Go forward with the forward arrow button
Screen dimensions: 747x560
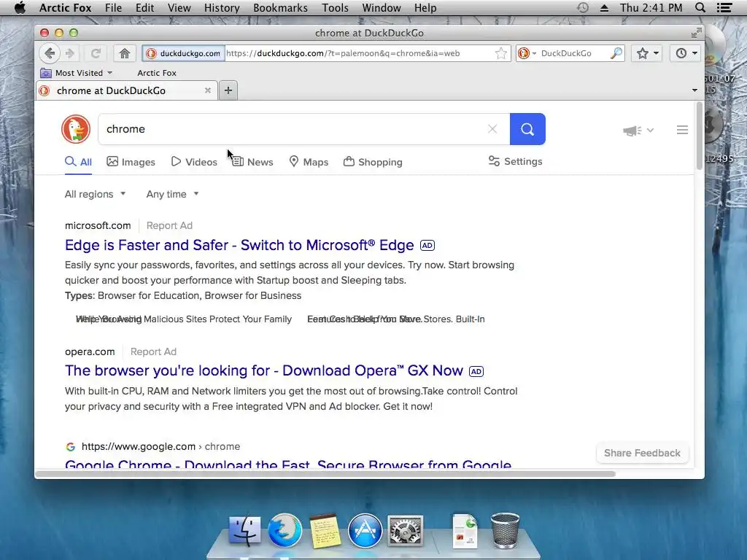click(x=69, y=53)
